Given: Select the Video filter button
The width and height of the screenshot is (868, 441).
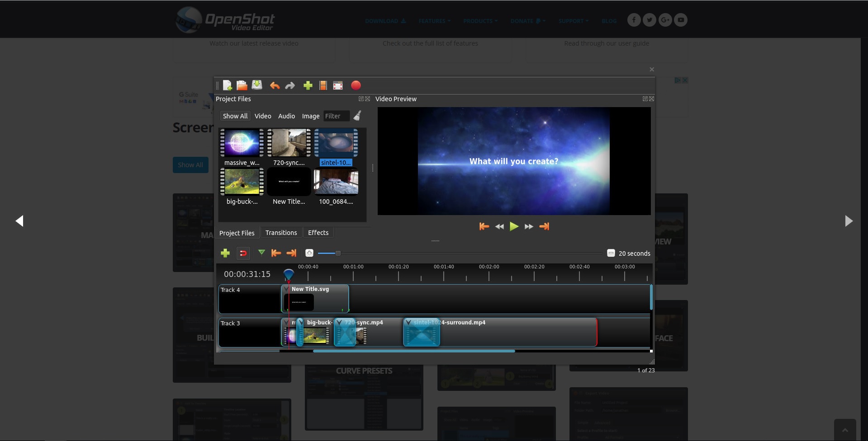Looking at the screenshot, I should tap(263, 116).
